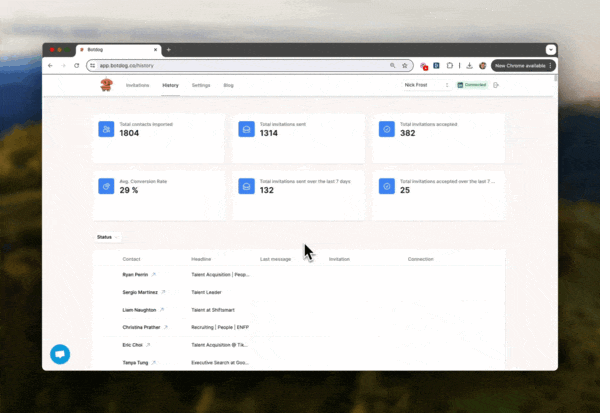Bookmark the page with the star icon

(405, 66)
